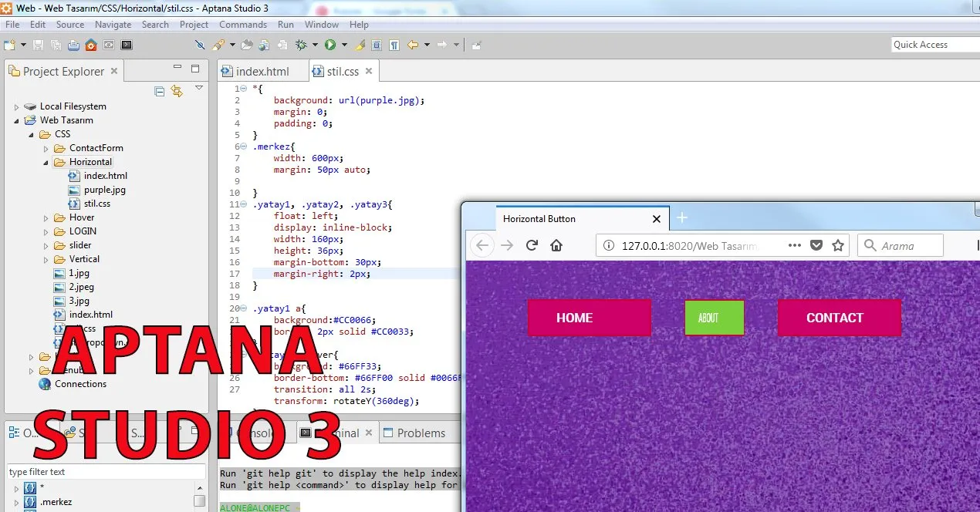Close the Project Explorer view tab

pos(114,71)
